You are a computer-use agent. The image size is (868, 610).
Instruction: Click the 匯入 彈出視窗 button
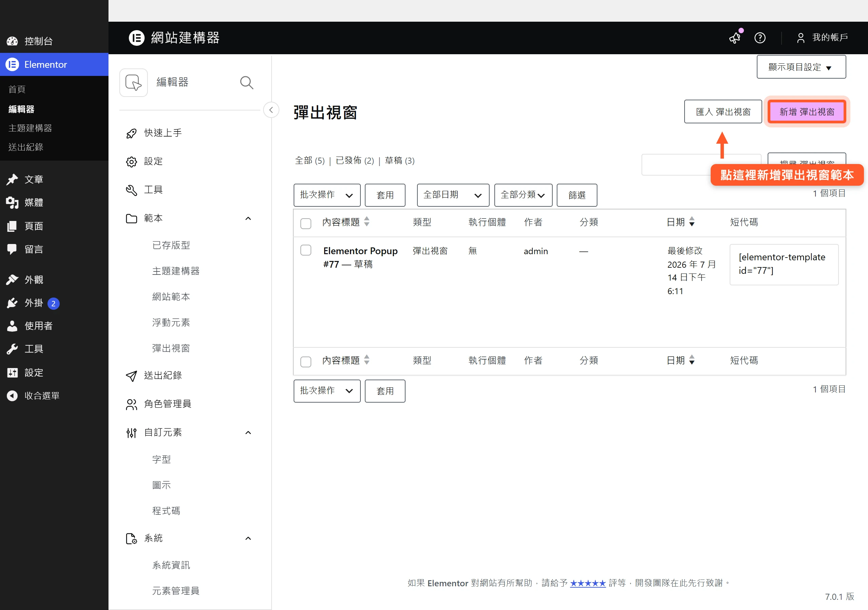(x=723, y=112)
